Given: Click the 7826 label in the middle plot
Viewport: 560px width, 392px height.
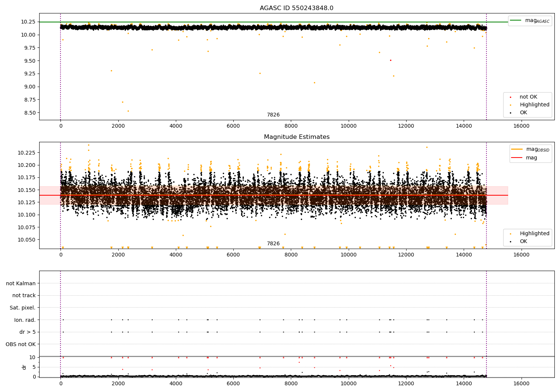Looking at the screenshot, I should pyautogui.click(x=273, y=244).
